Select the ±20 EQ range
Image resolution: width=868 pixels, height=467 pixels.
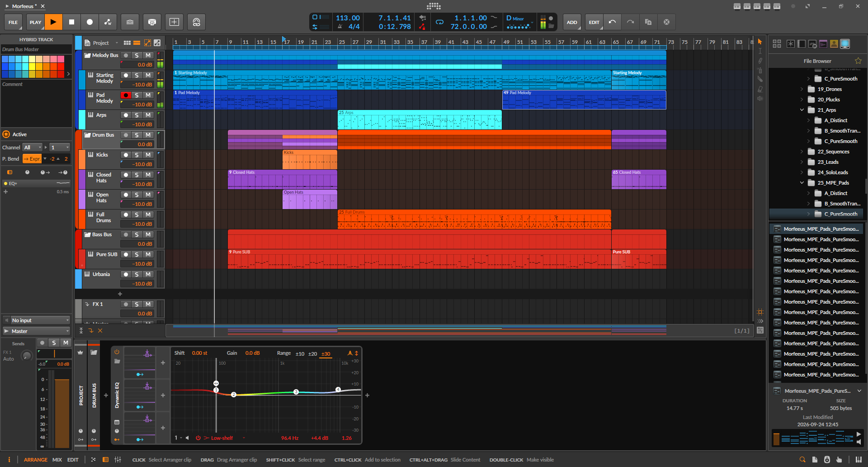(312, 353)
